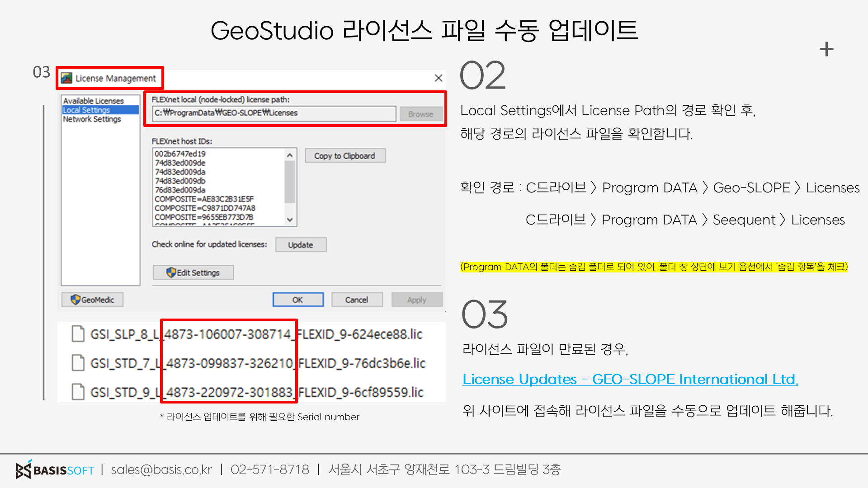Select COMPOSITE=9655EB773D7B entry
Screen dimensions: 868x488
click(x=204, y=217)
